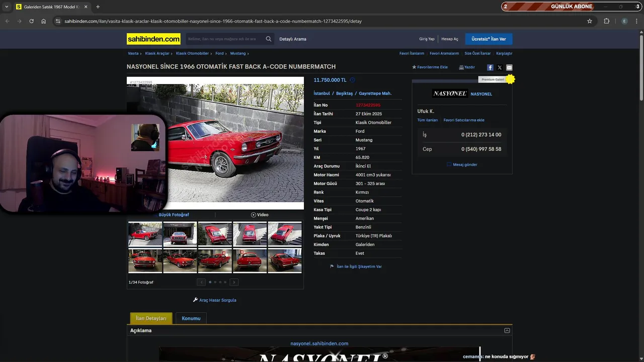The width and height of the screenshot is (644, 362).
Task: Click the Yazdır printer link
Action: pyautogui.click(x=467, y=67)
